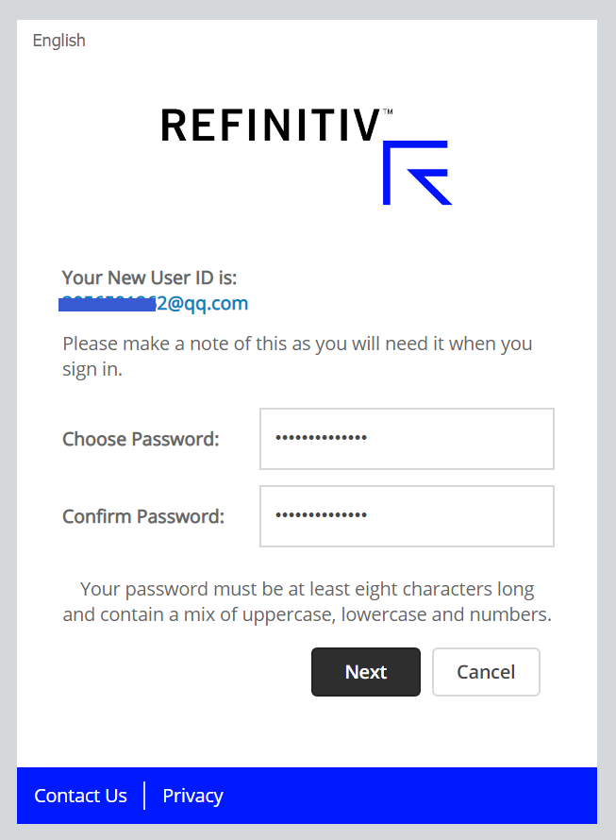
Task: Click the REFINITIV wordmark logo
Action: [270, 126]
